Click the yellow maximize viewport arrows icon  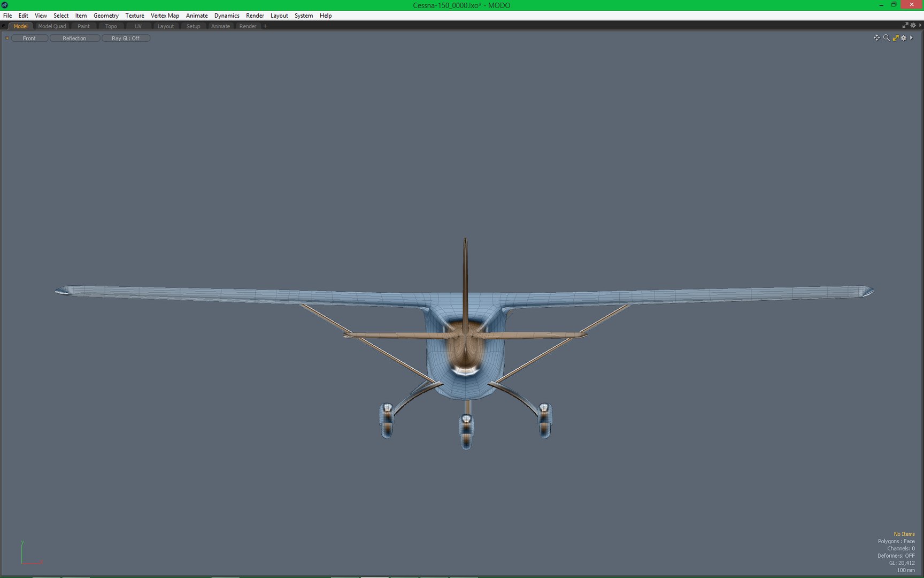895,37
